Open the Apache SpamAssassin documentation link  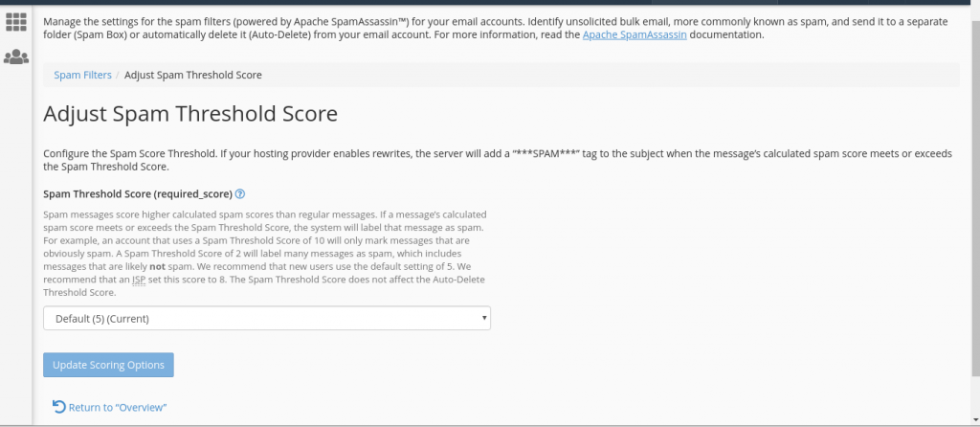[635, 35]
